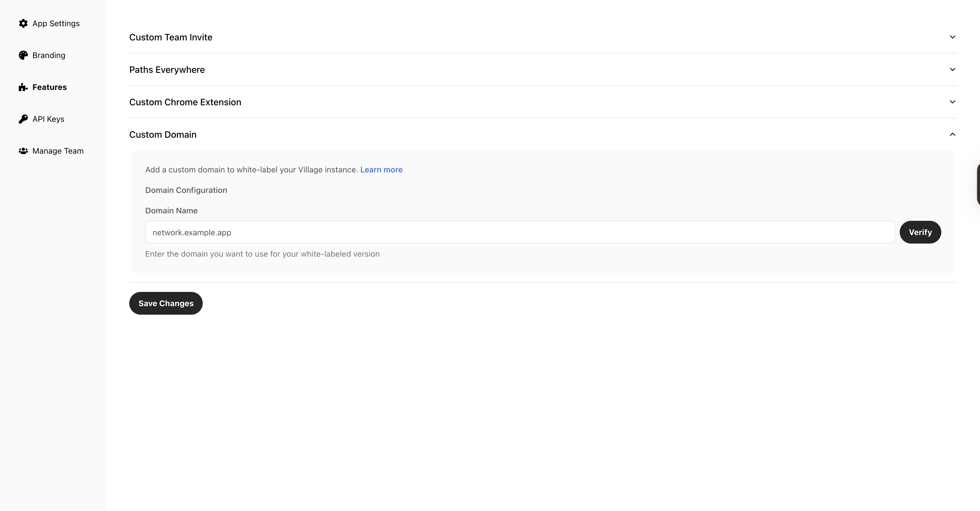
Task: Click the API Keys key icon
Action: [23, 119]
